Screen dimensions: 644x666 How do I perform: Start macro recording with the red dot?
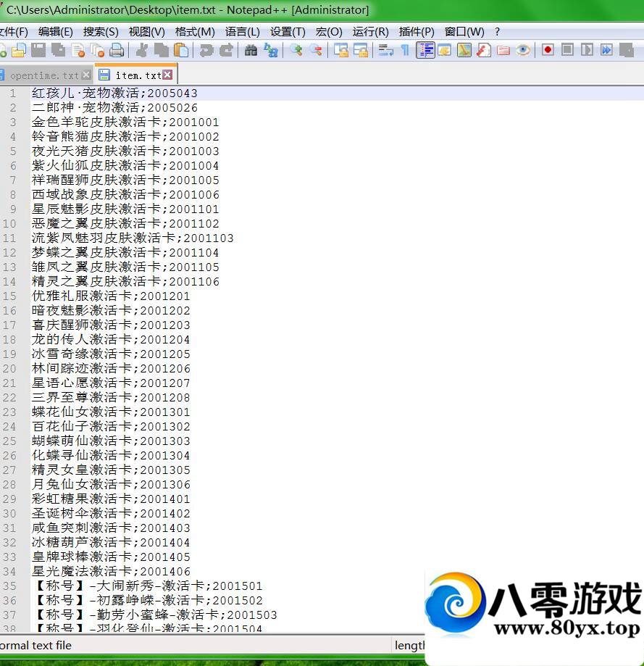pyautogui.click(x=548, y=50)
